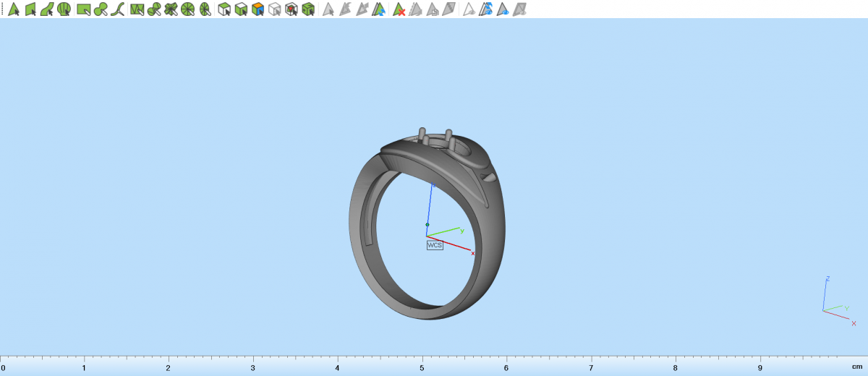Viewport: 868px width, 376px height.
Task: Click the green cube with white top icon
Action: point(241,9)
